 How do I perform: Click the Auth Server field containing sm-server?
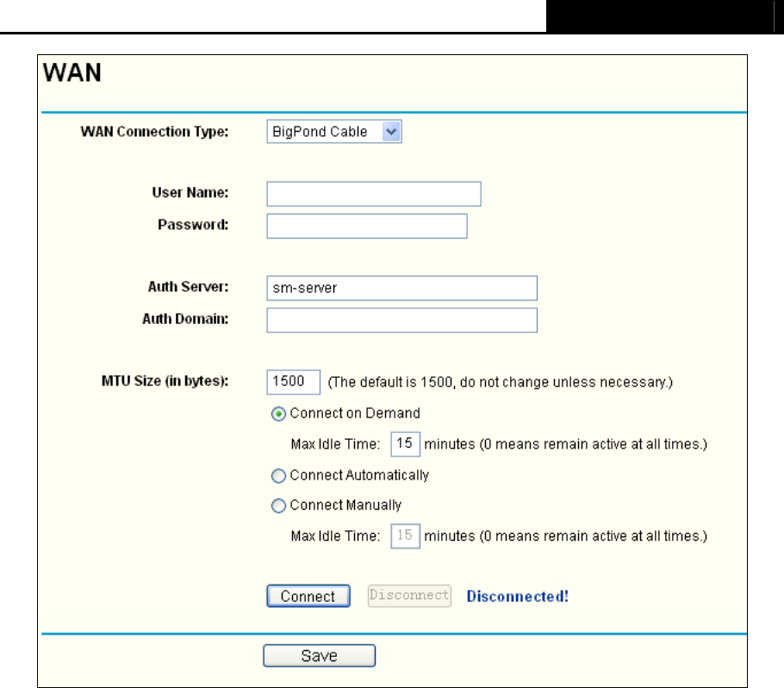coord(401,288)
